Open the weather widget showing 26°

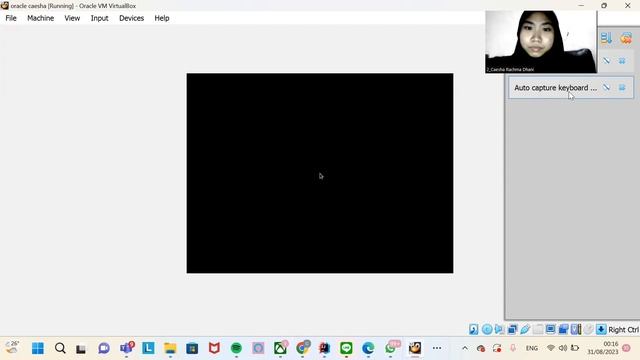click(x=12, y=348)
